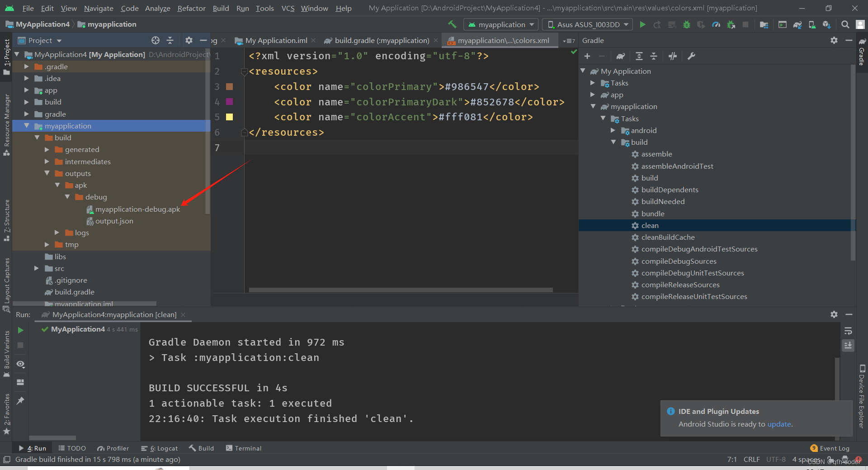
Task: Expand the .gradle folder
Action: 26,66
